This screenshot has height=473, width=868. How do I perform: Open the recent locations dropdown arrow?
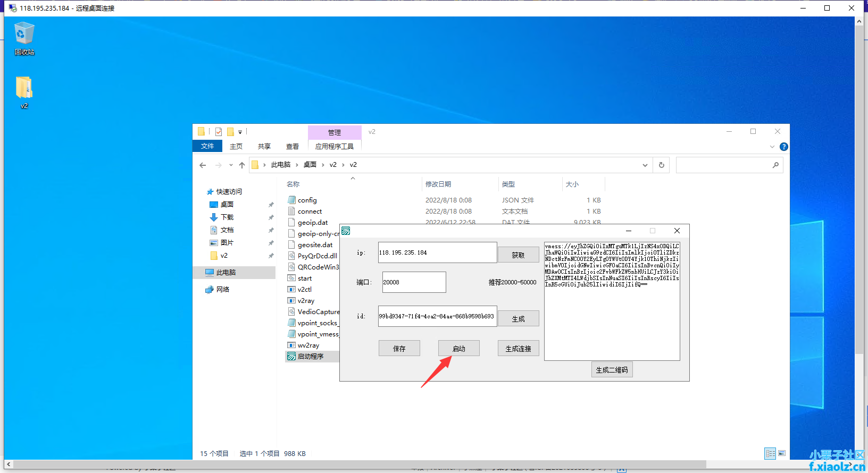[x=231, y=165]
